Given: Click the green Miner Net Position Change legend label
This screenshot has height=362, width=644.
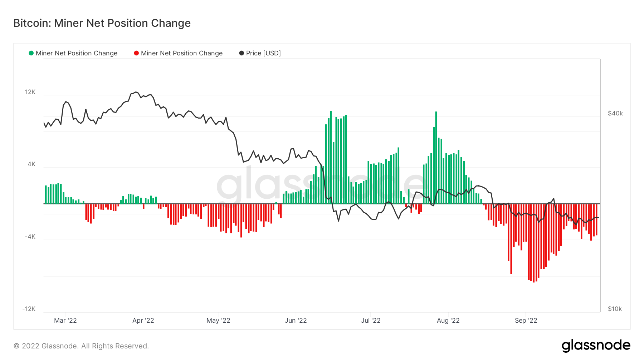Looking at the screenshot, I should [x=77, y=53].
